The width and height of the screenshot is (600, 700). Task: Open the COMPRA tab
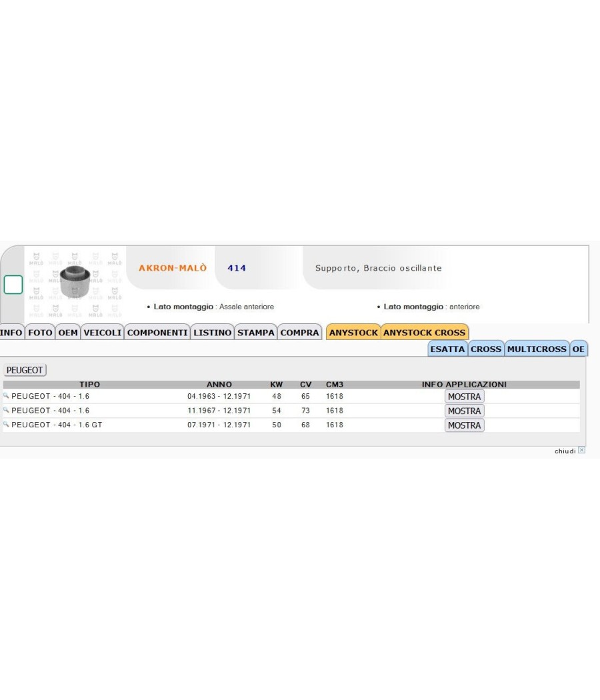pos(299,333)
